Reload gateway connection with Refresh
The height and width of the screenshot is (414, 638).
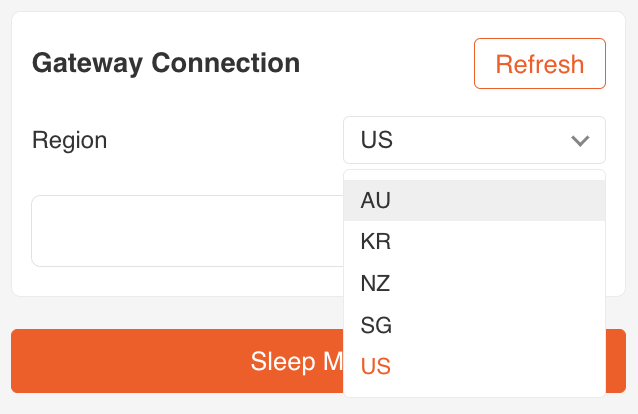tap(539, 65)
